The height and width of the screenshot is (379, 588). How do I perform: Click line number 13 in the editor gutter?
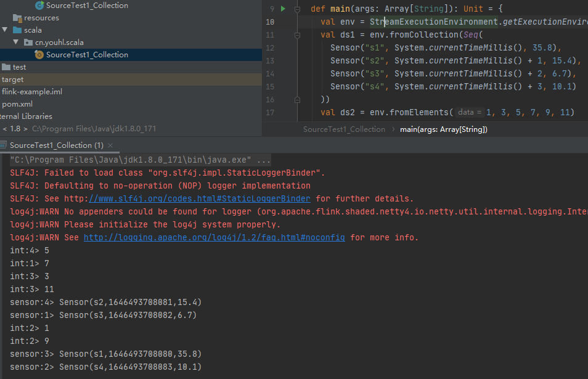(270, 61)
